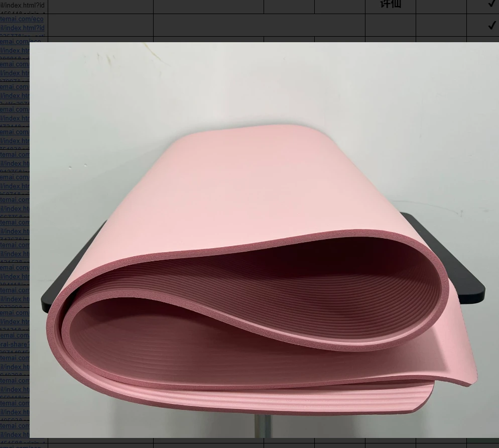Viewport: 499px width, 448px height.
Task: Select the 评价 cell in the top row
Action: tap(390, 5)
